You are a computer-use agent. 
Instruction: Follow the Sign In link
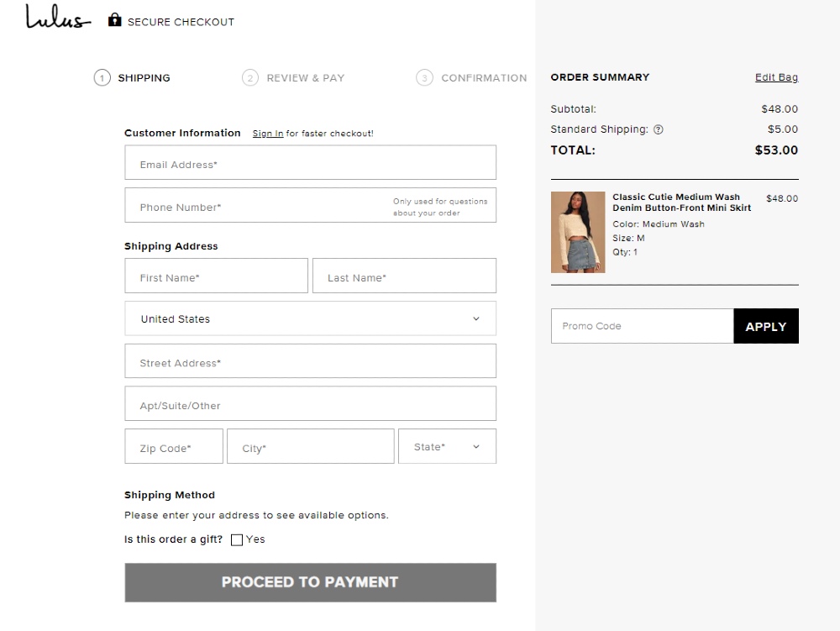pos(268,134)
